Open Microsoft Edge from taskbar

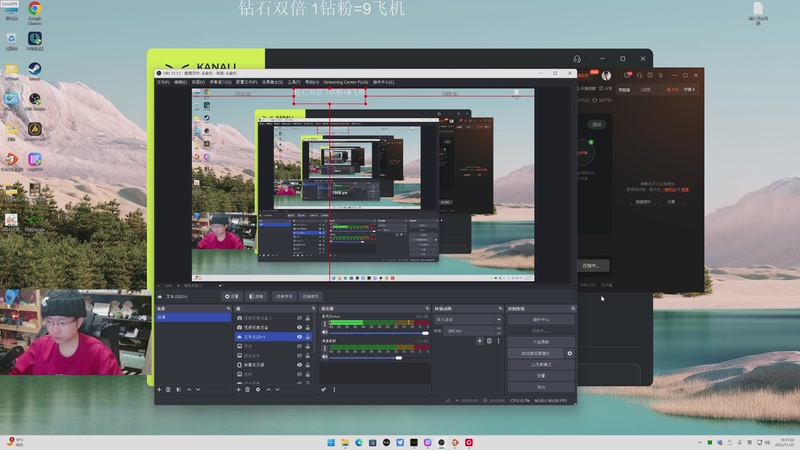pyautogui.click(x=359, y=442)
